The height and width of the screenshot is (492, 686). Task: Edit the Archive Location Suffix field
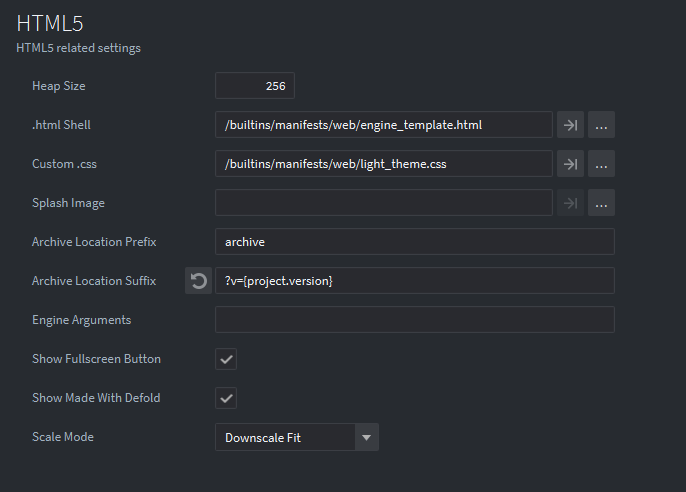click(415, 281)
